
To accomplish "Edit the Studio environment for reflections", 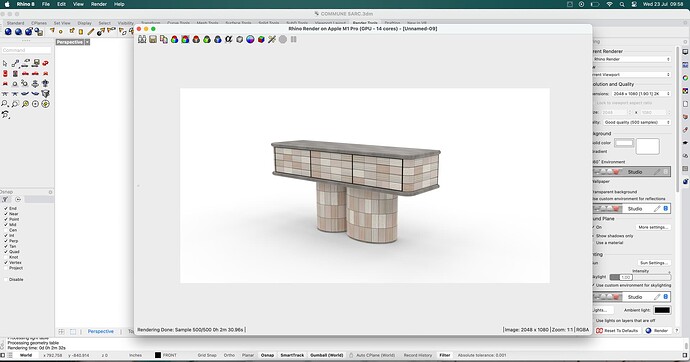I will coord(657,208).
